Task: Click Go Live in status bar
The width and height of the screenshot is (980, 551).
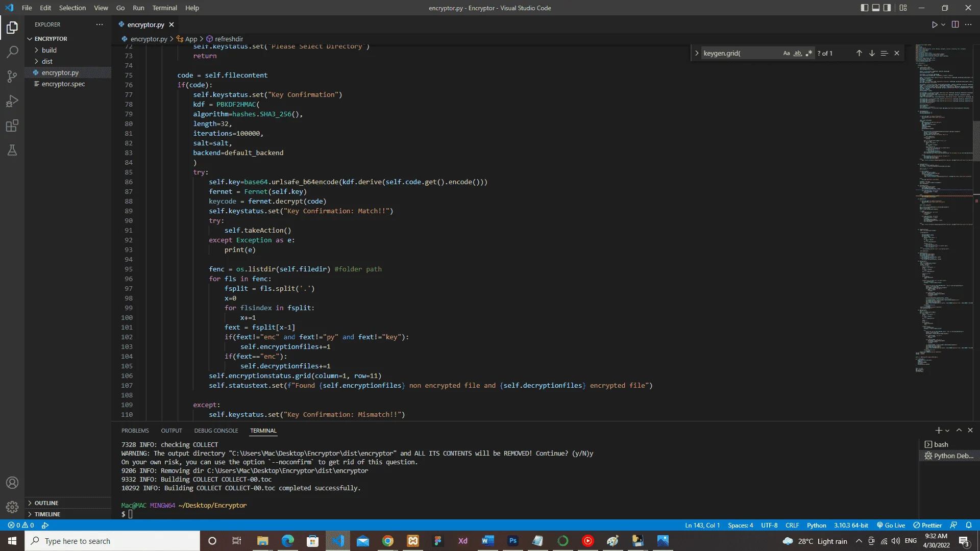Action: (x=891, y=525)
